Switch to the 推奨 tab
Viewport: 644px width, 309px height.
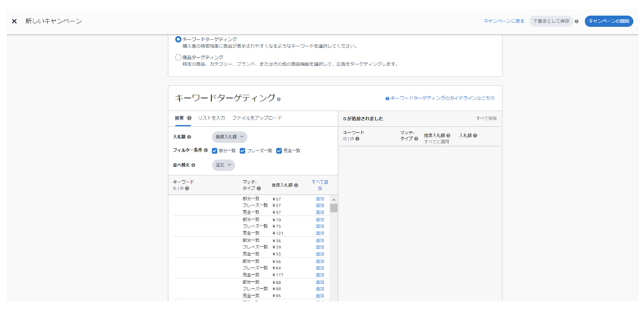179,118
